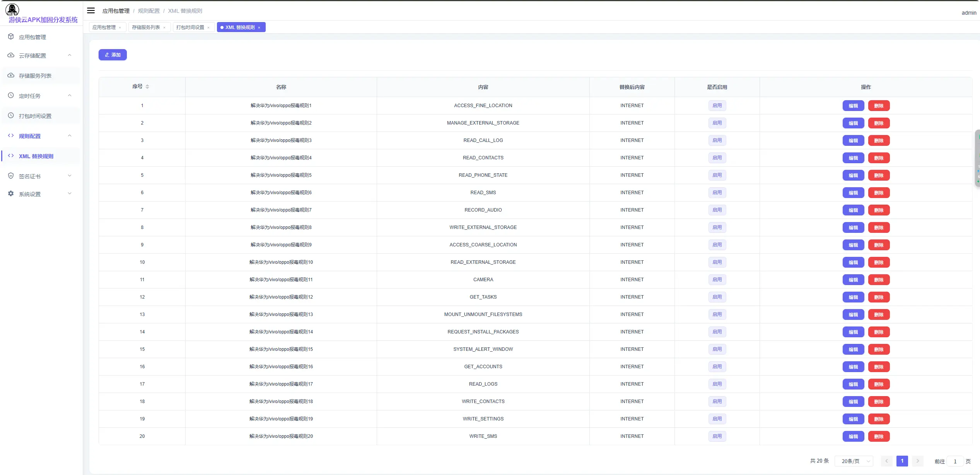Collapse the 定时任务 sidebar group
The image size is (980, 475).
(70, 96)
